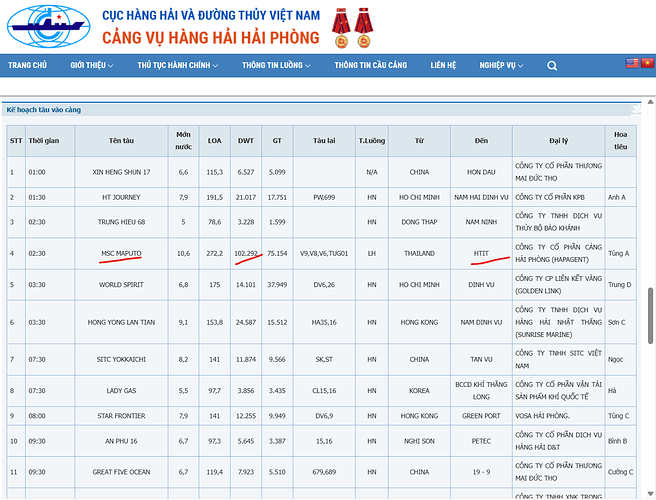Select ship name SITC YOKKAICHI

(x=121, y=359)
